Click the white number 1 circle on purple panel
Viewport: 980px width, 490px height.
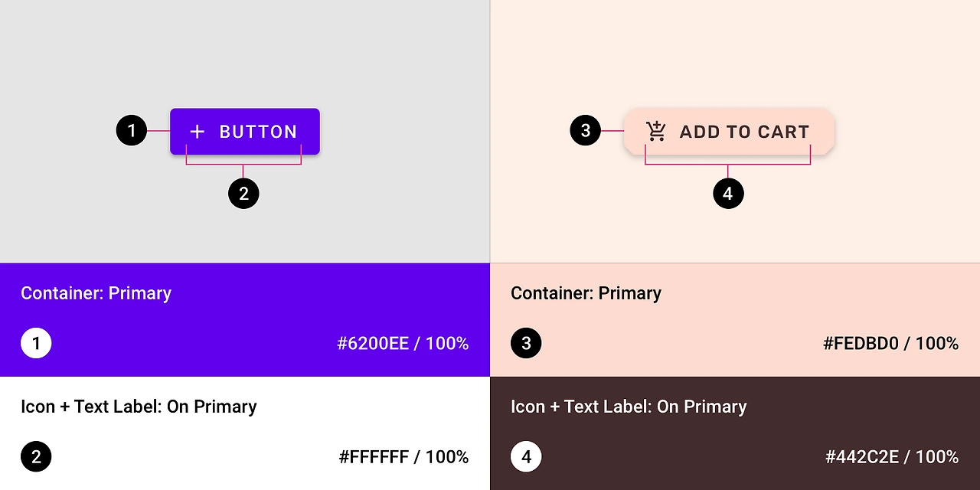tap(36, 343)
